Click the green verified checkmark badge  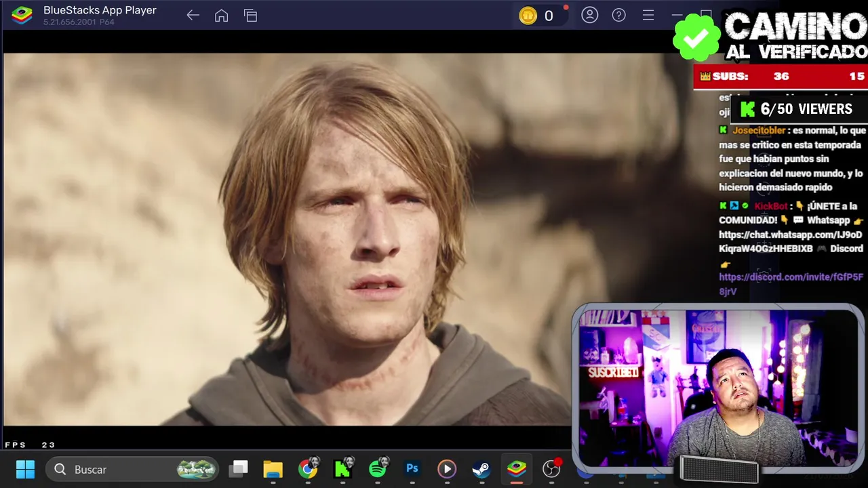(x=696, y=37)
